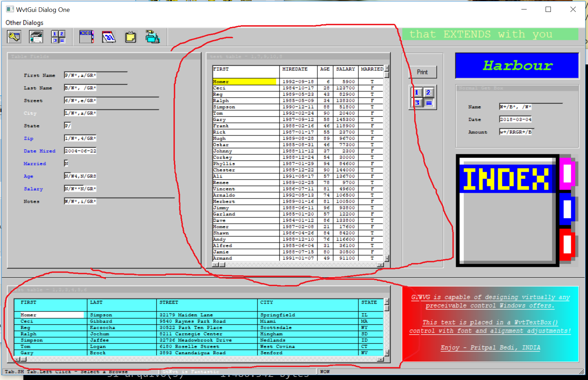
Task: Click street cell 32179 Maiden Lane
Action: 207,315
